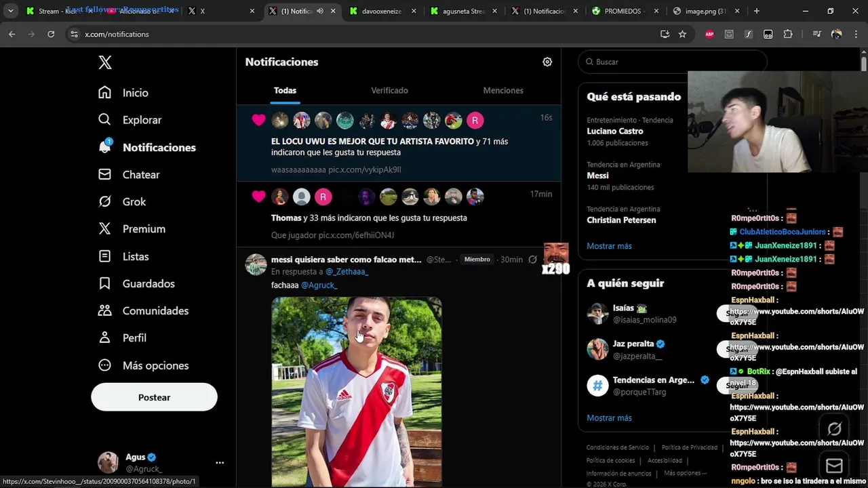The height and width of the screenshot is (488, 868).
Task: Expand Más opciones menu
Action: click(x=143, y=365)
